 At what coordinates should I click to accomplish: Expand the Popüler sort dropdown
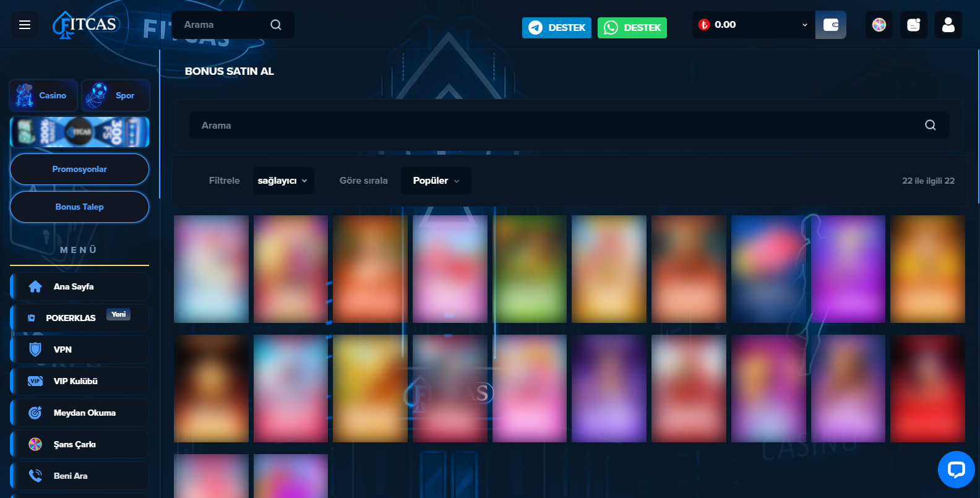pyautogui.click(x=436, y=181)
